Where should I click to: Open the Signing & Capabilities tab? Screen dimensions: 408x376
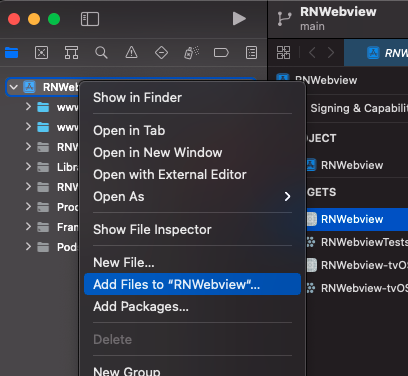pos(359,108)
